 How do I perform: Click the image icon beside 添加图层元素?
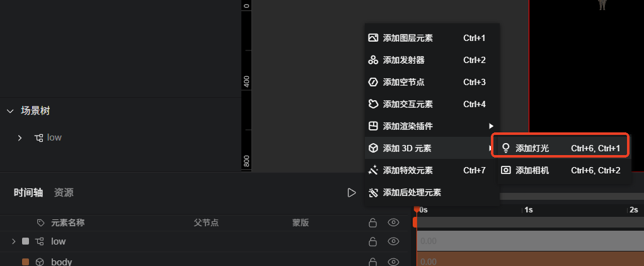(373, 38)
